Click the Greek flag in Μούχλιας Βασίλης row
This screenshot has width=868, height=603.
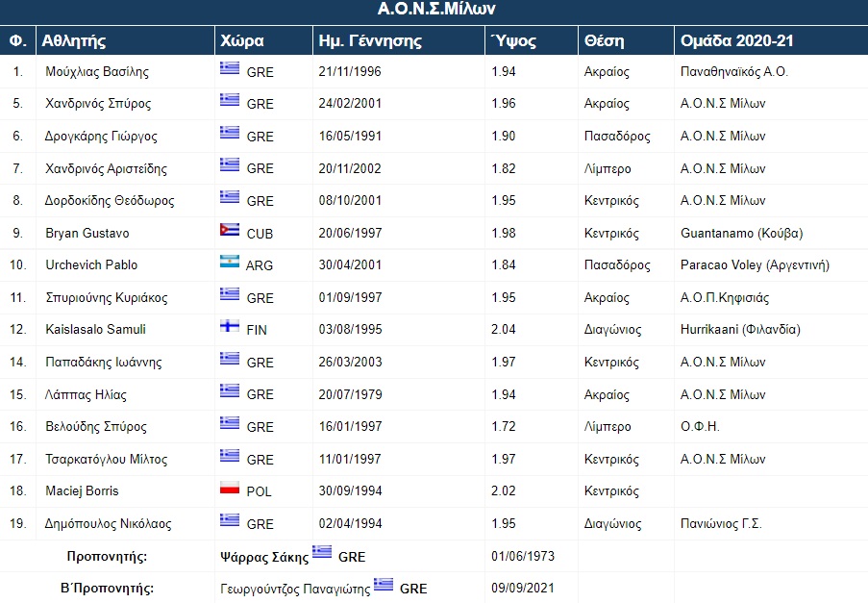pos(230,68)
